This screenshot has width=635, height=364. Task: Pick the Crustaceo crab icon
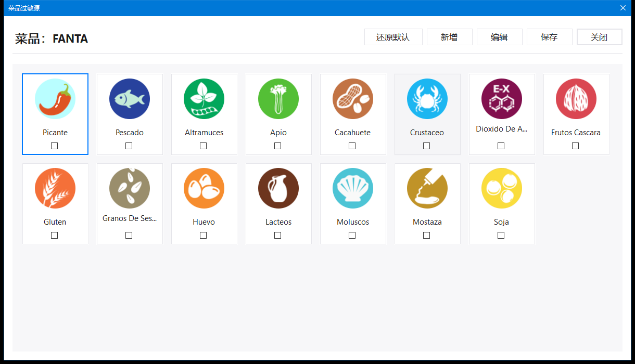pyautogui.click(x=427, y=99)
